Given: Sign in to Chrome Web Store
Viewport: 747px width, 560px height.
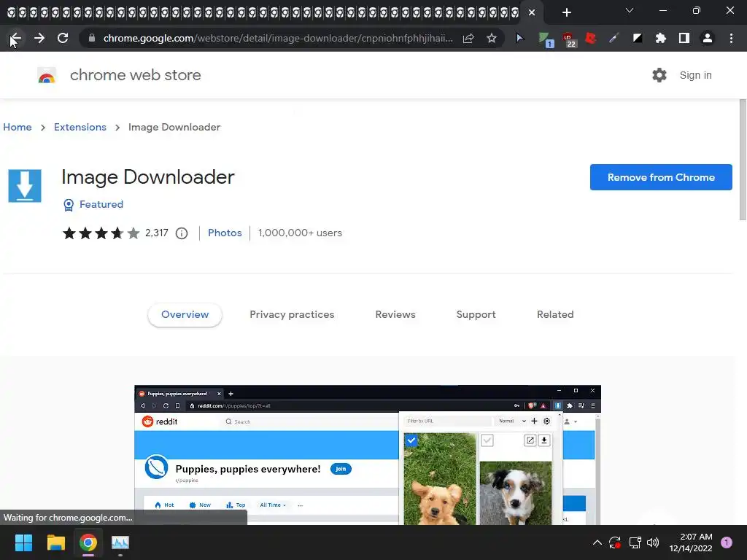Looking at the screenshot, I should tap(695, 75).
